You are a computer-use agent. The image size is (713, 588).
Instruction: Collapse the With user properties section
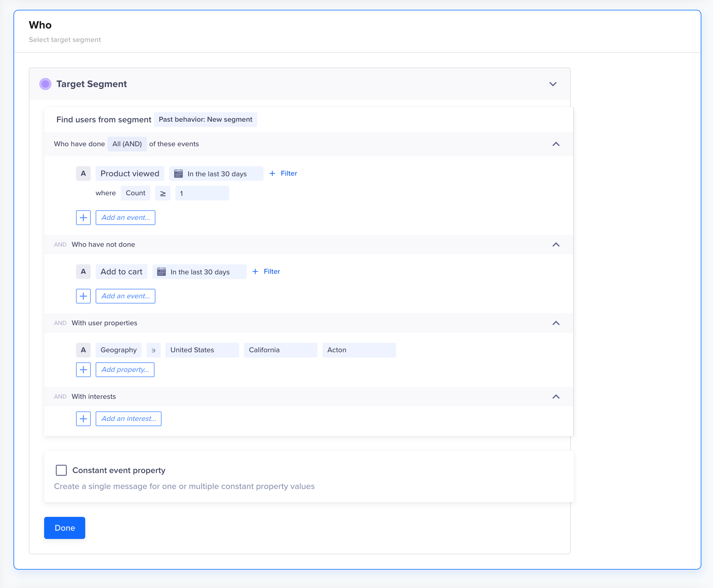coord(556,323)
